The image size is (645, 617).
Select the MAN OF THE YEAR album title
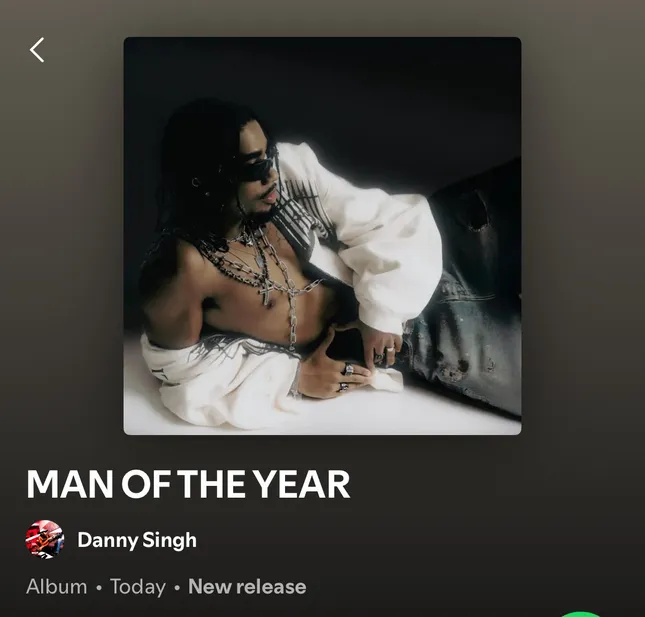pyautogui.click(x=188, y=485)
